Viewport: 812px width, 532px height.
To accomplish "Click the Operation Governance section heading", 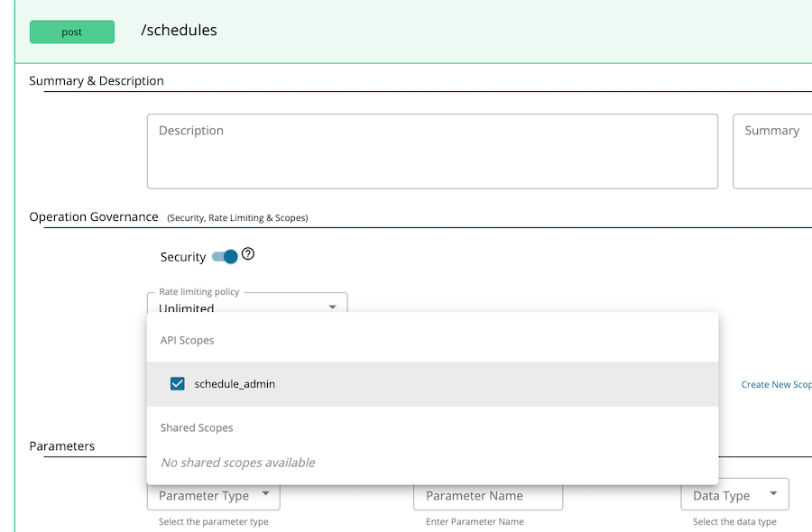I will point(94,217).
